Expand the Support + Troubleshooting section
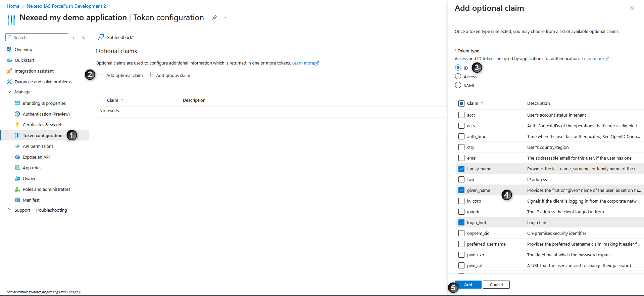The height and width of the screenshot is (296, 644). tap(9, 210)
